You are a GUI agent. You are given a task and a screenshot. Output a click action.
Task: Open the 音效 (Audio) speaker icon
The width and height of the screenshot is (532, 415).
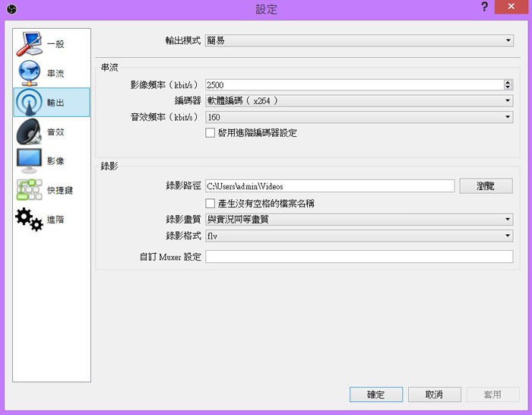[x=30, y=131]
